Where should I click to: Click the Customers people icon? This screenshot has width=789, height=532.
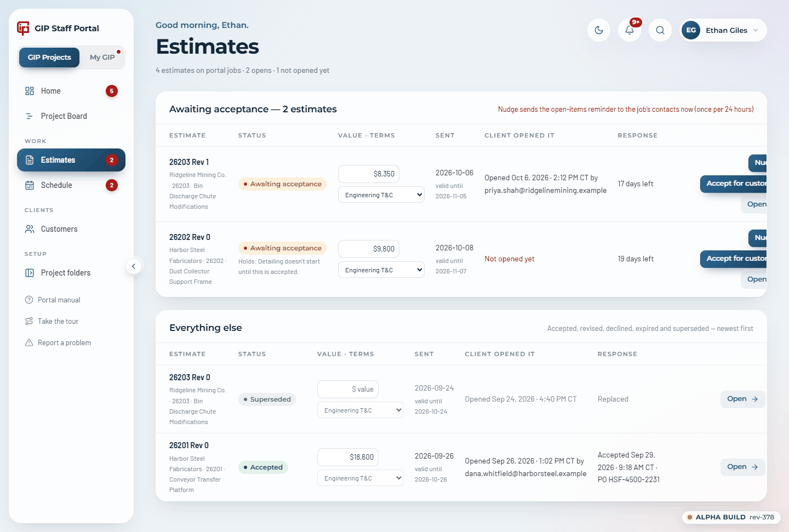click(30, 229)
